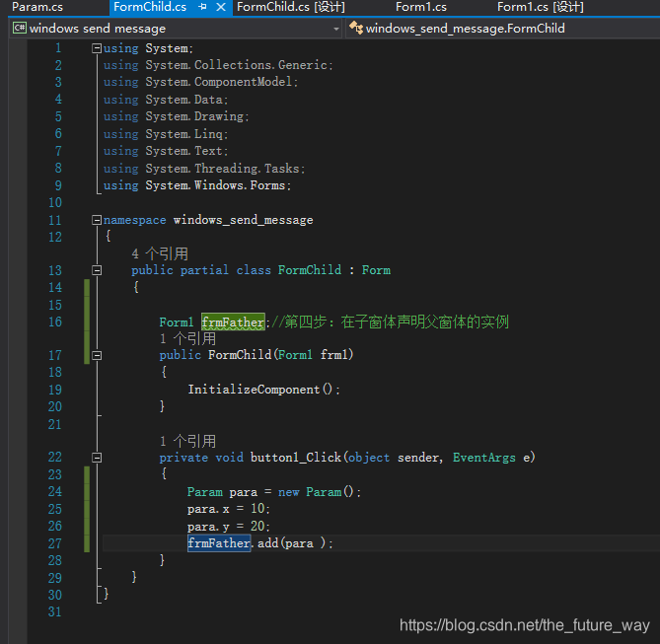Click 'para.y = 20' line

point(229,526)
